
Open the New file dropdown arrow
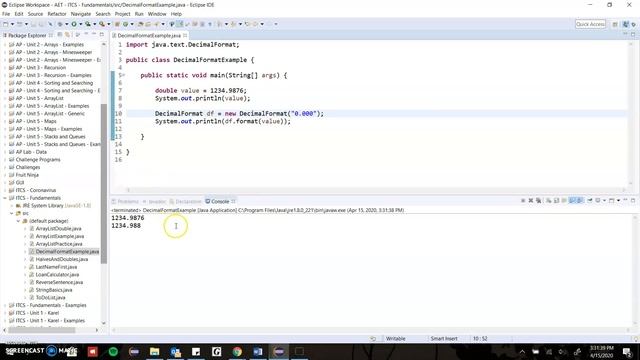pos(12,24)
